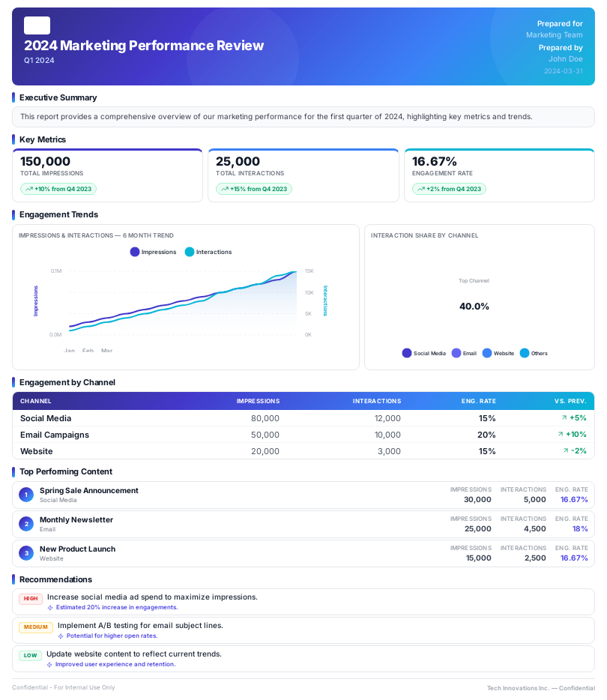Click the 40.0% value in the donut chart center
The height and width of the screenshot is (700, 607).
click(474, 306)
